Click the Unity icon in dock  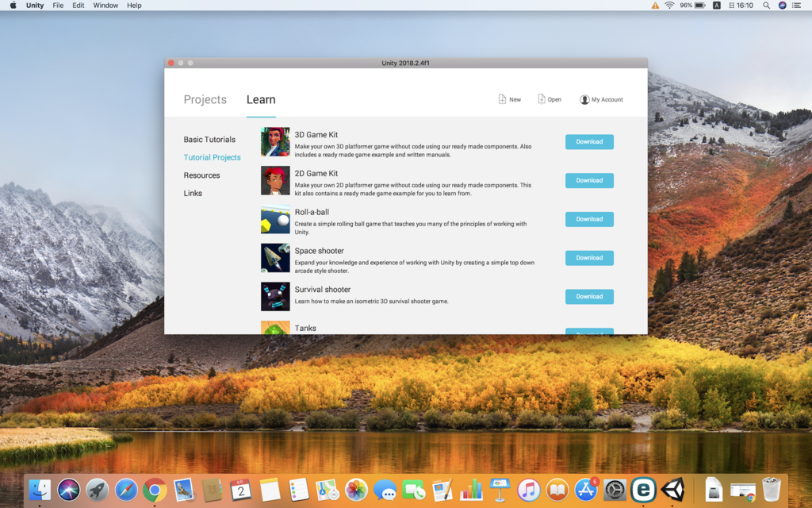tap(672, 490)
